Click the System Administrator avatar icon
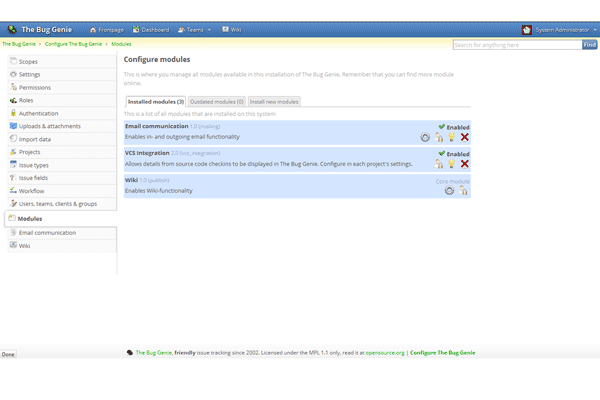The height and width of the screenshot is (400, 600). [x=527, y=30]
